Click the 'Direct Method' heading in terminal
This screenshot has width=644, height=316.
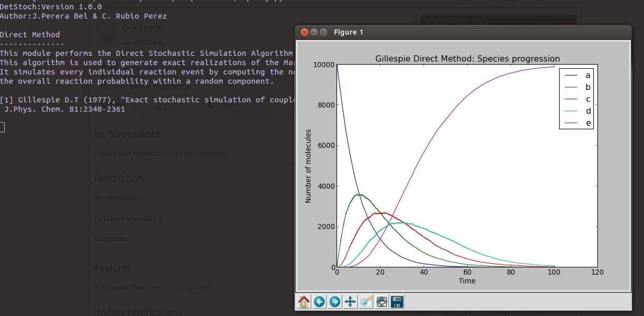30,35
